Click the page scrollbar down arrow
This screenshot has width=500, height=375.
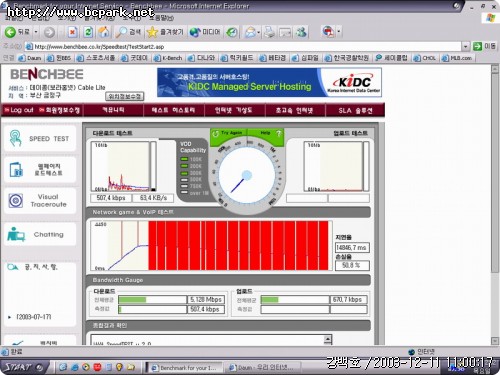[x=495, y=341]
